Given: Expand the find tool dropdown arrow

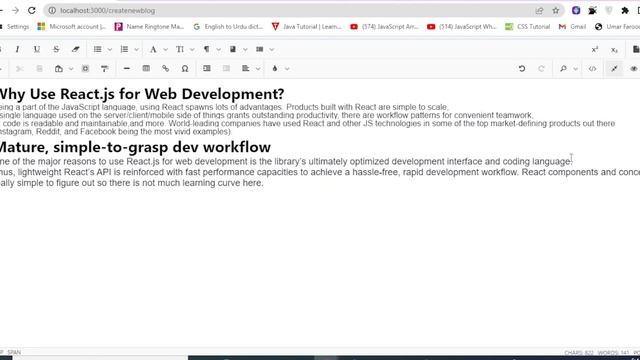Looking at the screenshot, I should pos(575,69).
